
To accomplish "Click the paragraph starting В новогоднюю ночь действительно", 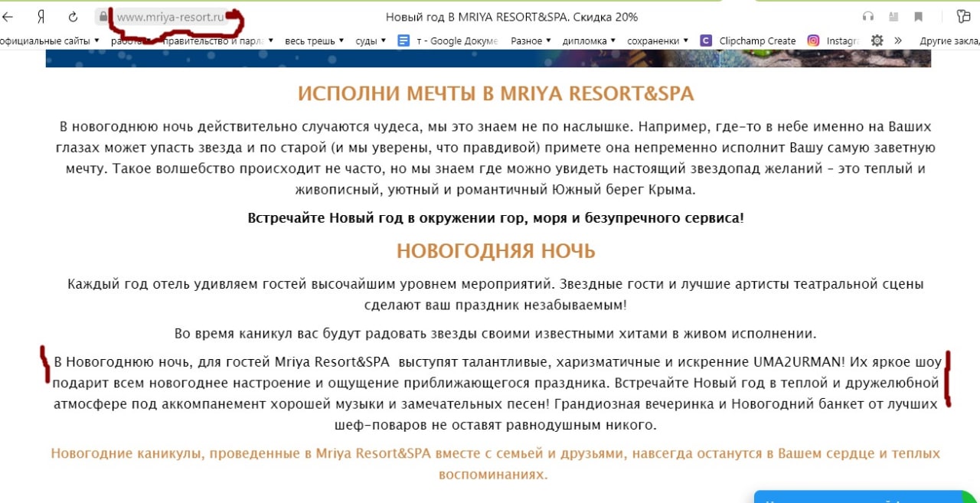I will pos(495,158).
